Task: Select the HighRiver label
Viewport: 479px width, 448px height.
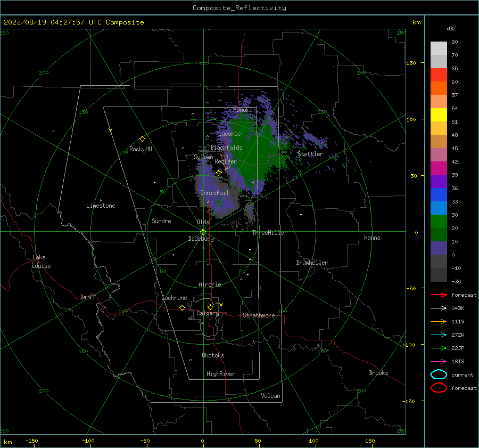Action: tap(221, 374)
